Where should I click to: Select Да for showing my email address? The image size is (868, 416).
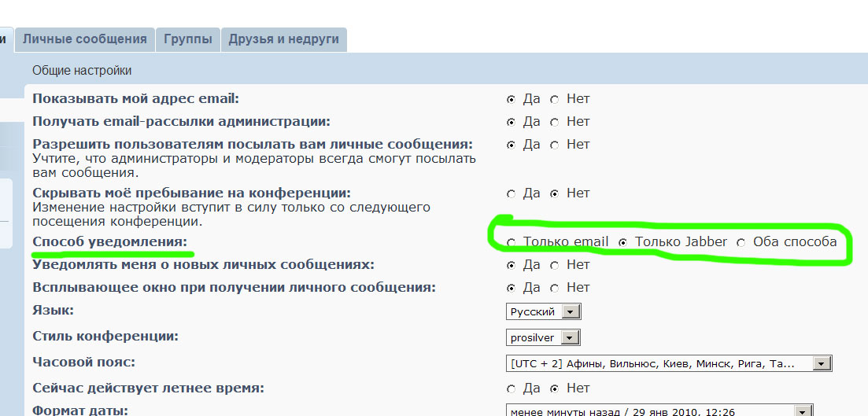coord(512,100)
